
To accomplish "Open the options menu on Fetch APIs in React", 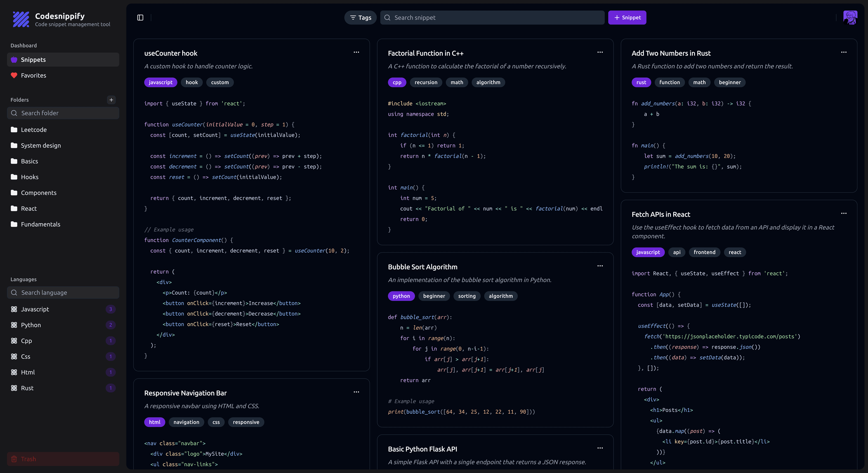I will (844, 213).
